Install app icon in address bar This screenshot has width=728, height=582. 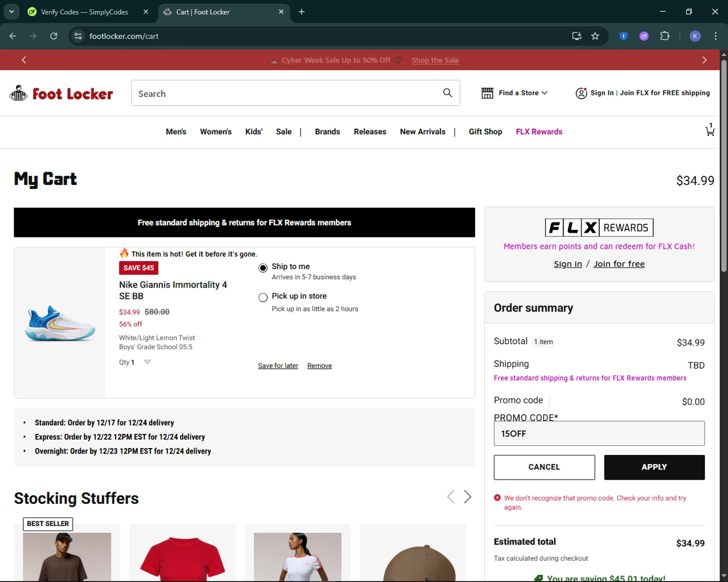point(577,36)
